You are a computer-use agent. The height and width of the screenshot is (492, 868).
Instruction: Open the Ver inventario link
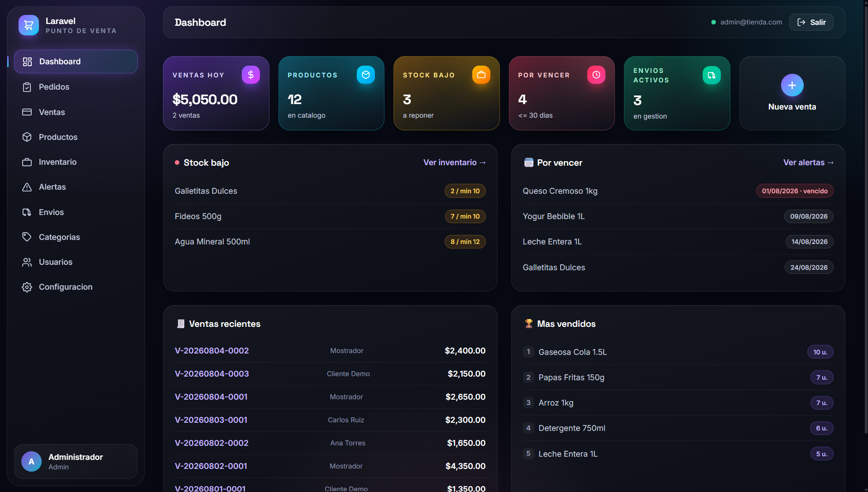pyautogui.click(x=454, y=162)
